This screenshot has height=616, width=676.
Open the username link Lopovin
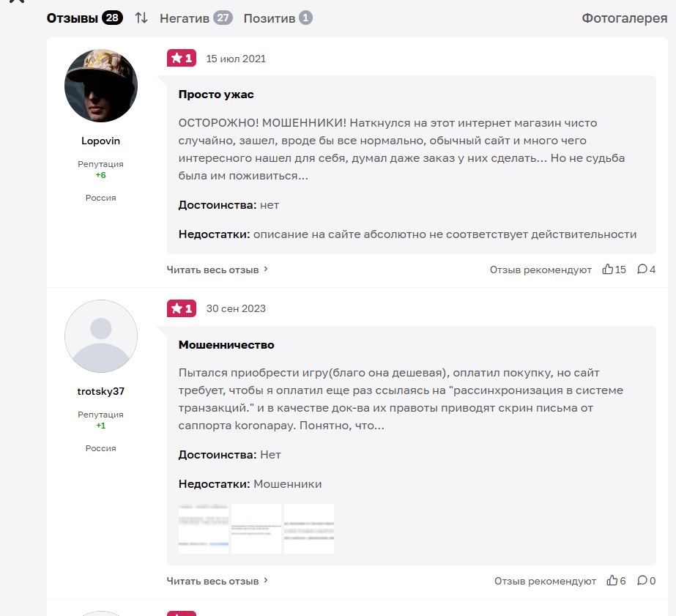100,141
